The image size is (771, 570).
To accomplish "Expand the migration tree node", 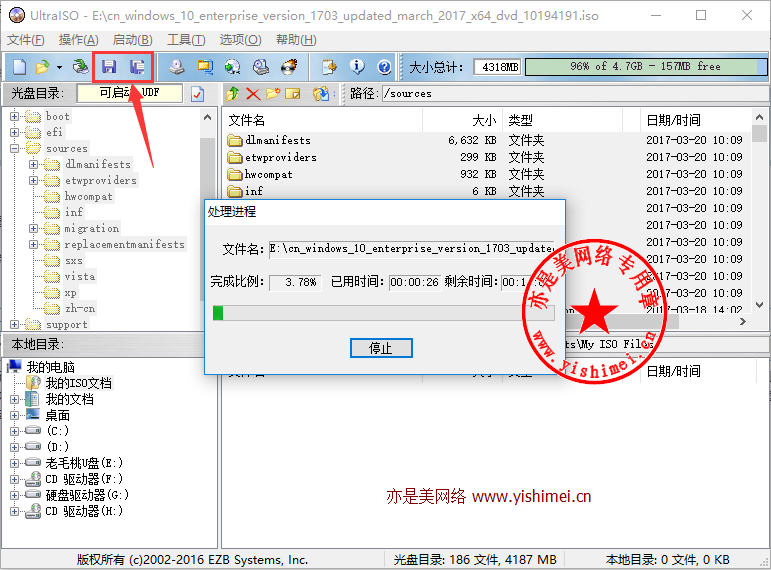I will pos(33,228).
